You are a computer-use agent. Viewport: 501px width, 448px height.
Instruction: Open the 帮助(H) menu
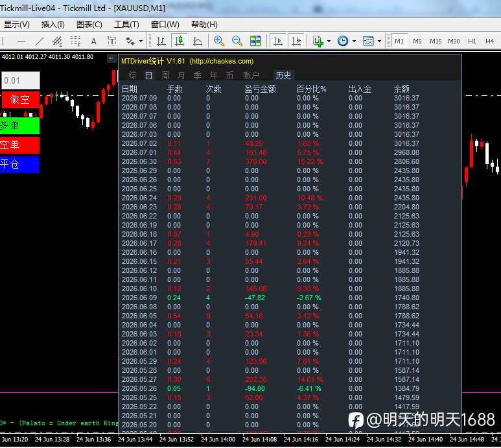coord(204,25)
